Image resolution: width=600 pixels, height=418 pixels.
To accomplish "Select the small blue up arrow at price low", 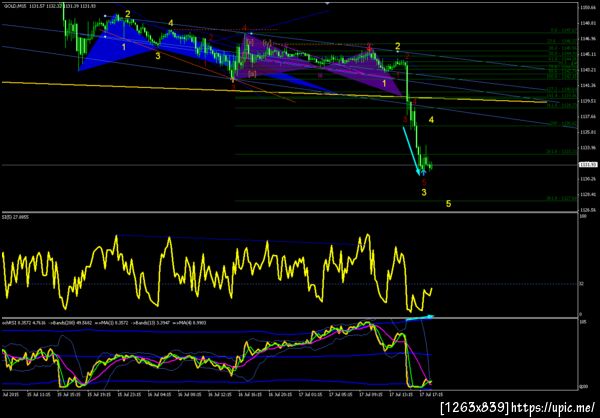I will click(424, 173).
